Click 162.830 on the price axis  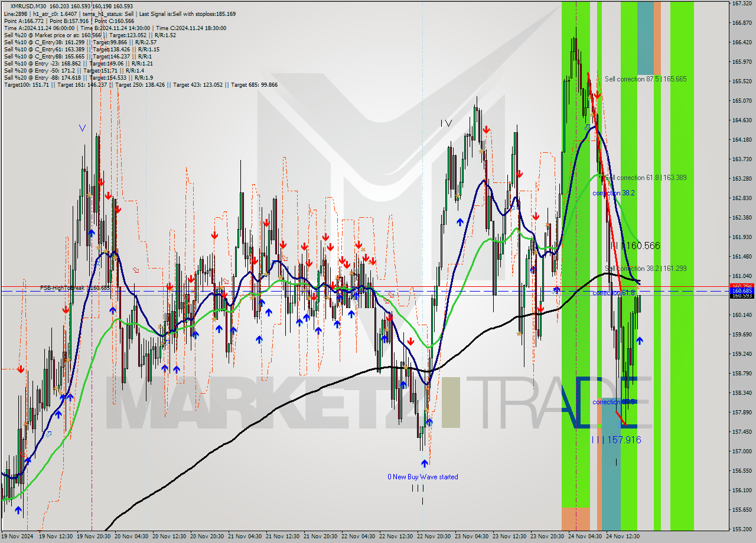(x=741, y=198)
